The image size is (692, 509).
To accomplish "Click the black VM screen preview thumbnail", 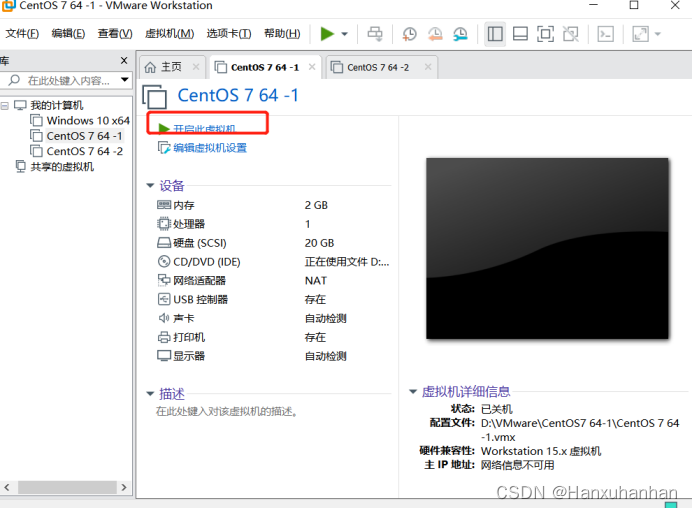I will 547,249.
